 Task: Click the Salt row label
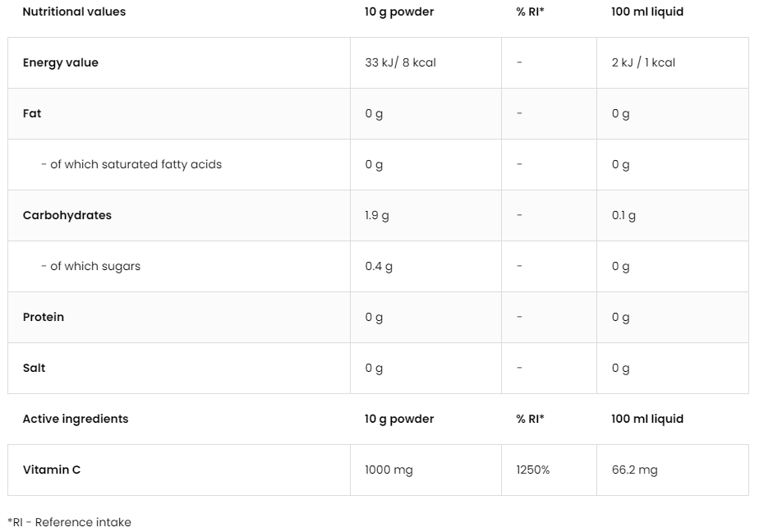34,369
